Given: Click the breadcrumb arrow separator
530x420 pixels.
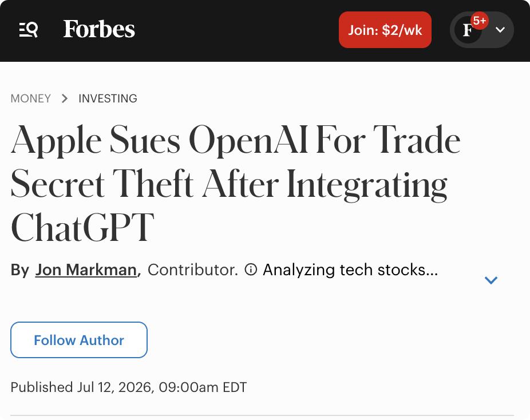Looking at the screenshot, I should tap(65, 98).
